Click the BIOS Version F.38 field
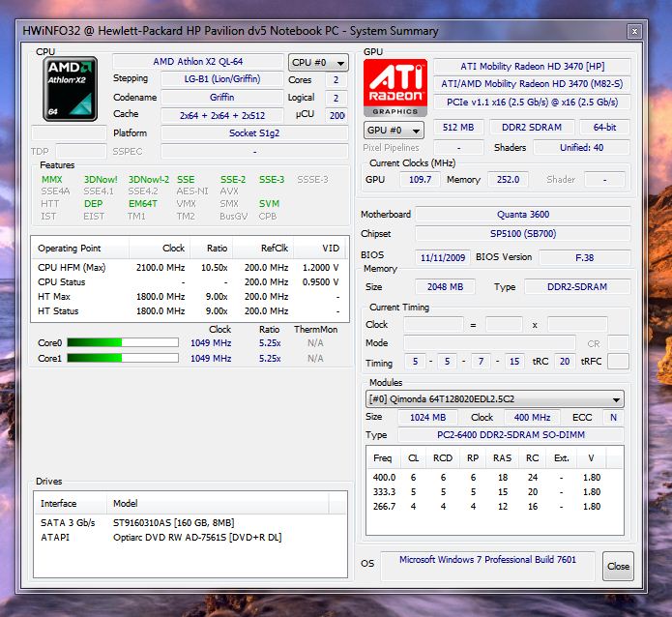 (585, 257)
